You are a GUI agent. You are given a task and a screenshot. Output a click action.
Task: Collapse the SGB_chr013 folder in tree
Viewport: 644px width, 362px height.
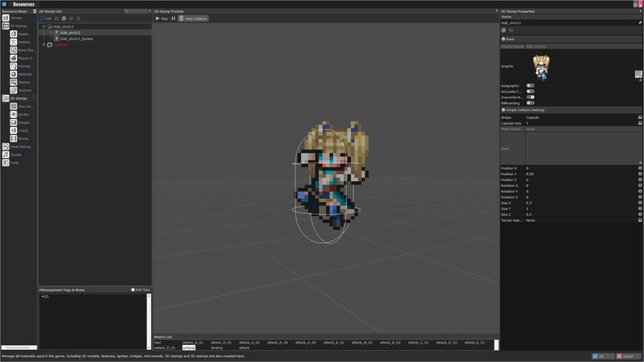click(x=44, y=27)
